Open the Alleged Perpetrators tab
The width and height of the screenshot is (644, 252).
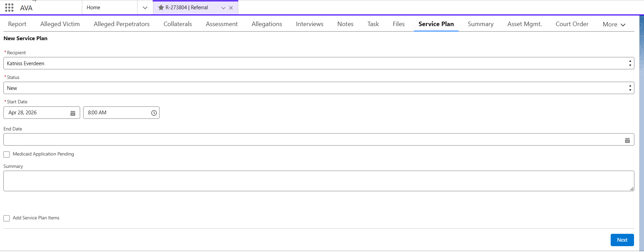pos(122,24)
